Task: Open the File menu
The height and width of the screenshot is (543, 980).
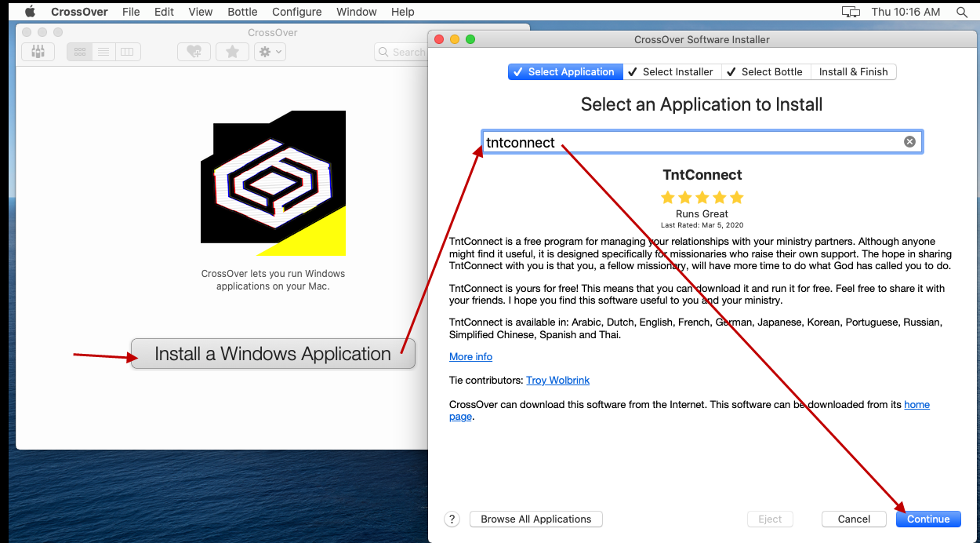Action: pos(131,12)
